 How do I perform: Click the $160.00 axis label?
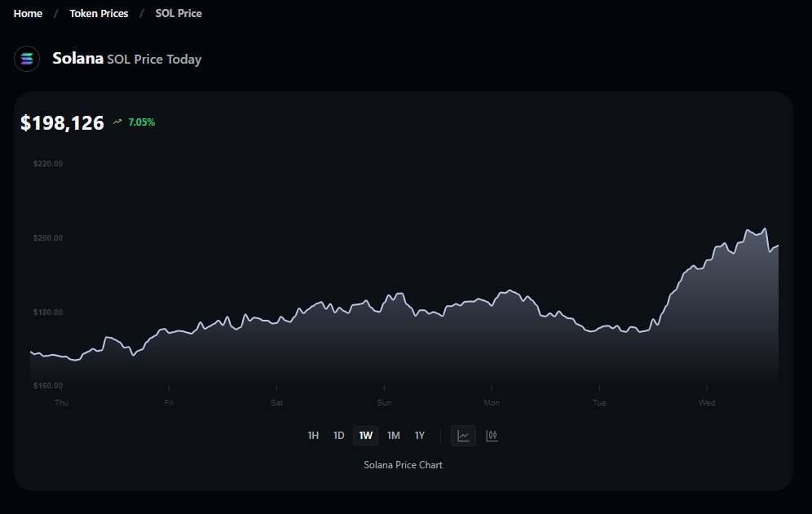click(x=48, y=385)
